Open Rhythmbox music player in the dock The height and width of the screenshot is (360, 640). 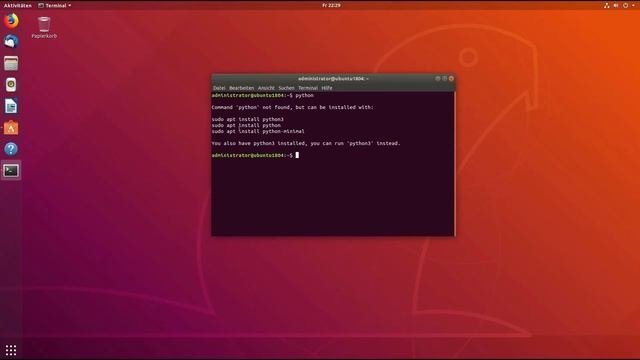tap(11, 84)
